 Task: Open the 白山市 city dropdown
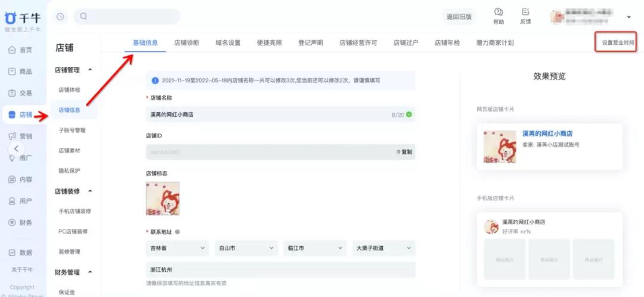pos(246,248)
